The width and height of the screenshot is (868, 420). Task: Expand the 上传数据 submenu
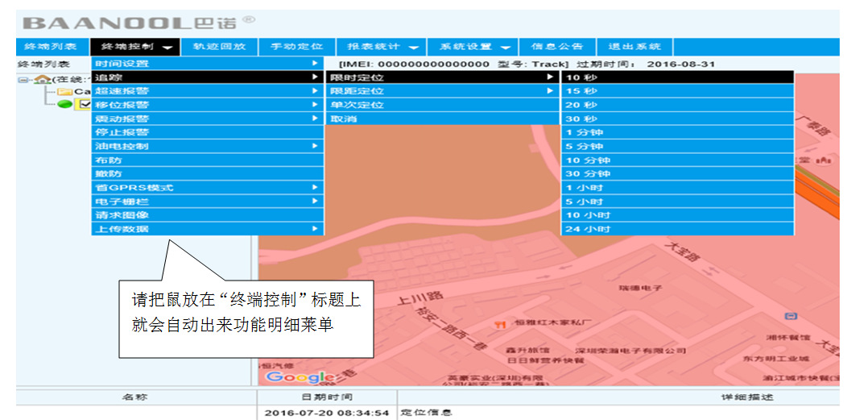tap(208, 229)
